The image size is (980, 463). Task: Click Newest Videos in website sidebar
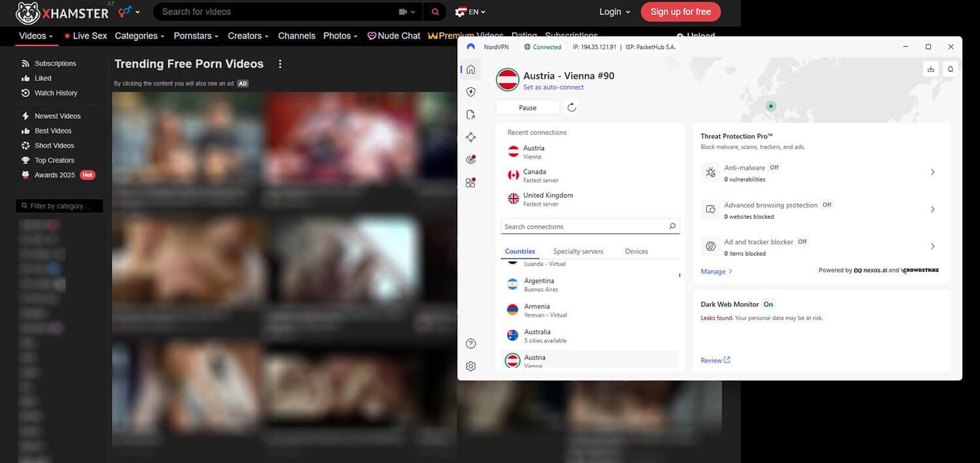[x=51, y=116]
